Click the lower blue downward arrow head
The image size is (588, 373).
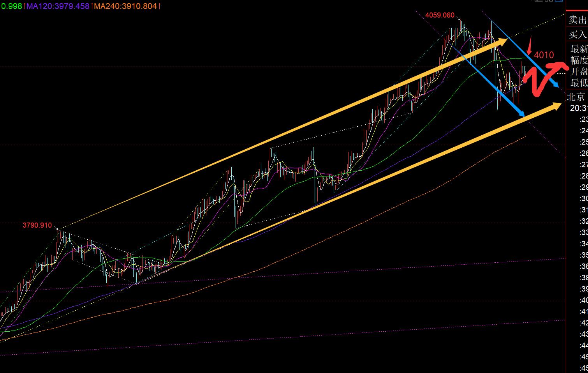coord(521,113)
